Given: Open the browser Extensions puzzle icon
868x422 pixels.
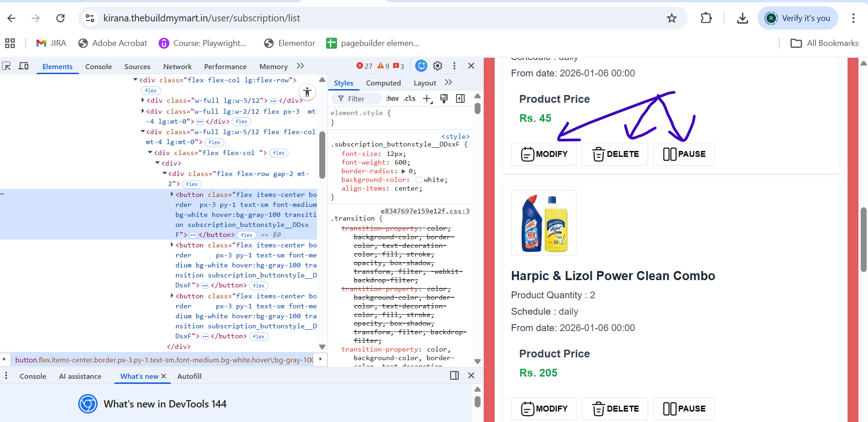Looking at the screenshot, I should coord(706,18).
